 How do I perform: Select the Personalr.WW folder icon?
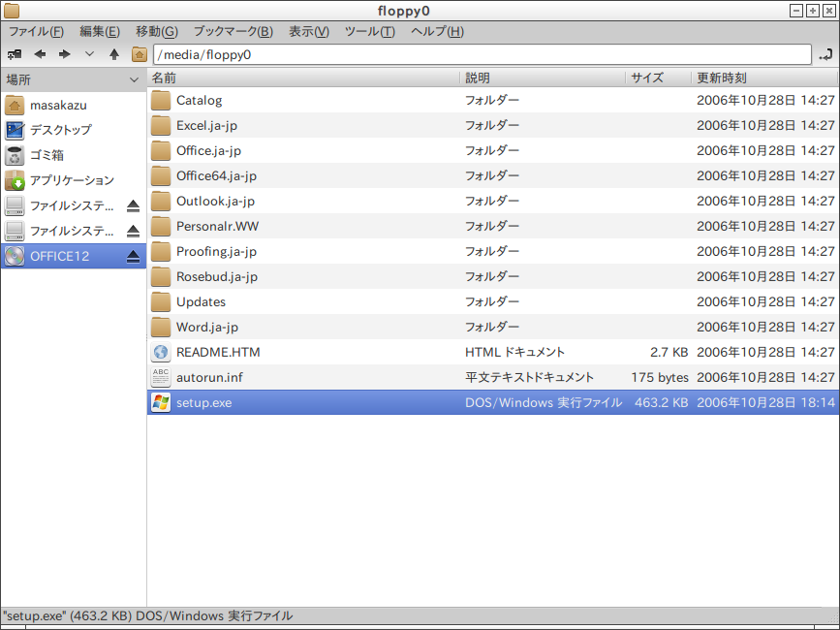click(161, 226)
